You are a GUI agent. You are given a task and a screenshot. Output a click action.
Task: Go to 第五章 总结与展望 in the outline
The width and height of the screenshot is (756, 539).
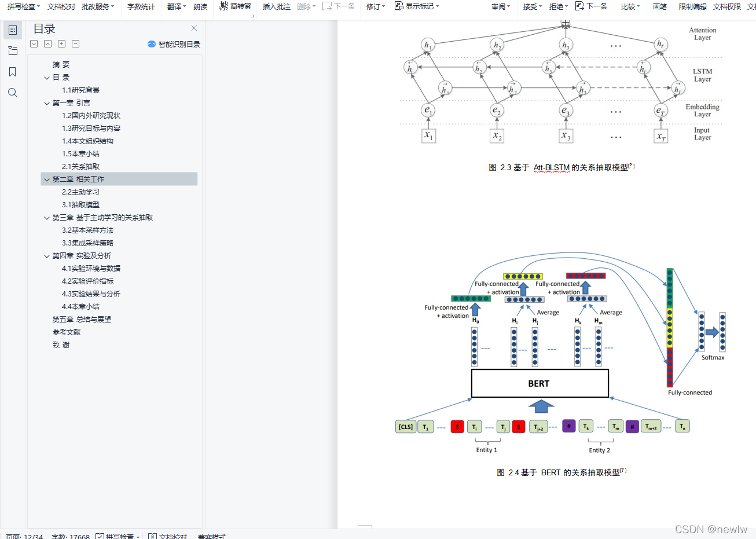pyautogui.click(x=82, y=320)
